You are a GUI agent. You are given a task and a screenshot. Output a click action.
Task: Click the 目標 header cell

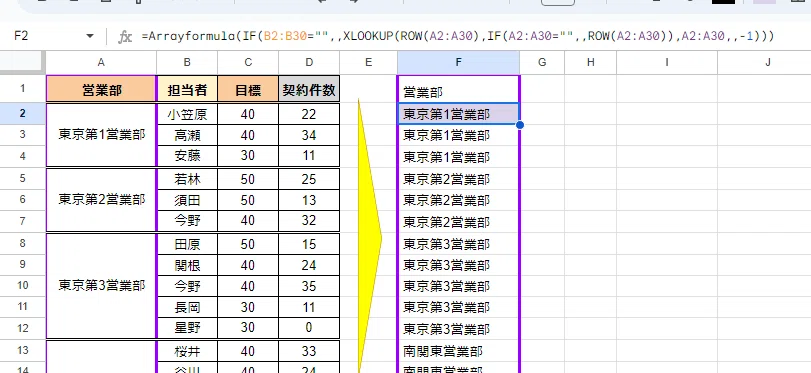tap(248, 89)
